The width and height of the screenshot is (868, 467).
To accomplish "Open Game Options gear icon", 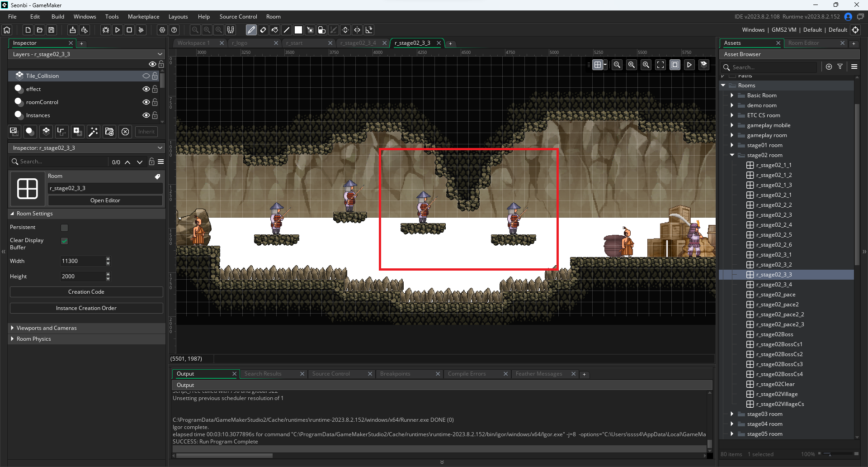I will [162, 30].
